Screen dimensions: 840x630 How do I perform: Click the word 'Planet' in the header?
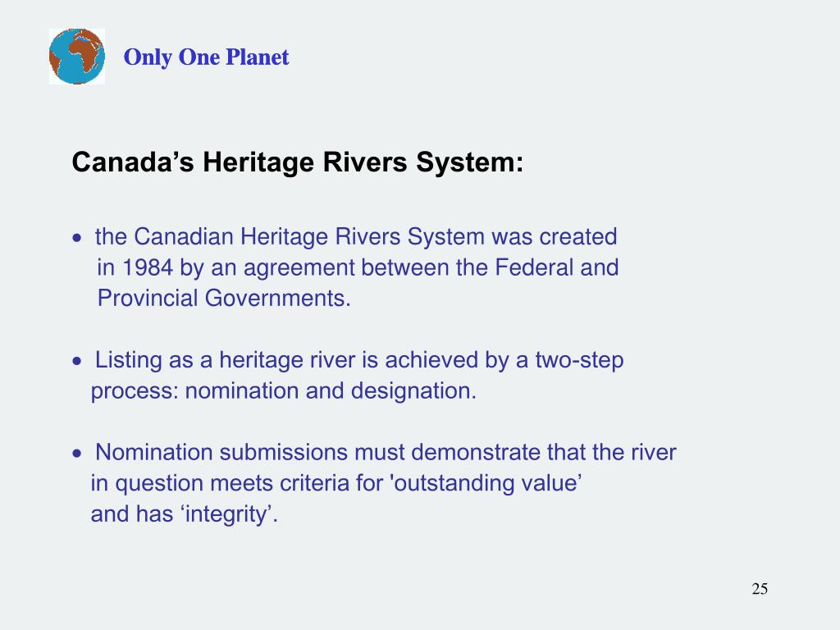[x=258, y=57]
